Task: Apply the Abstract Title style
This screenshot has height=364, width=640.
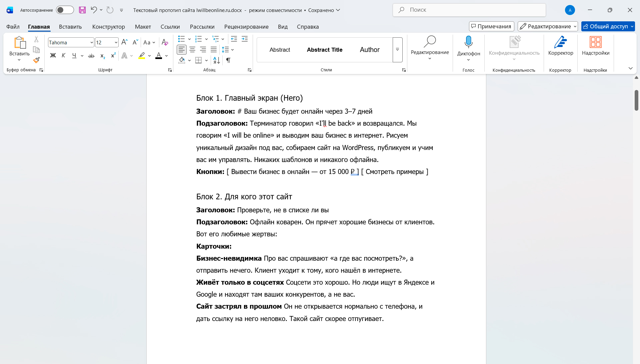Action: click(324, 50)
